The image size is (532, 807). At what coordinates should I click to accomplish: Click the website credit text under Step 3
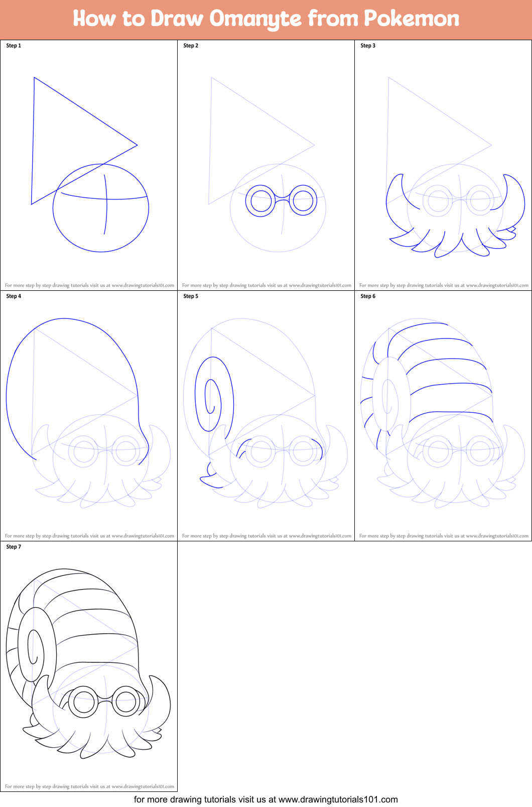pyautogui.click(x=444, y=285)
